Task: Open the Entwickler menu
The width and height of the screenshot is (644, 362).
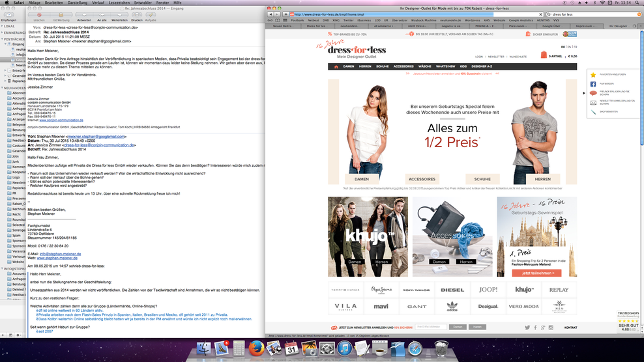Action: tap(143, 3)
